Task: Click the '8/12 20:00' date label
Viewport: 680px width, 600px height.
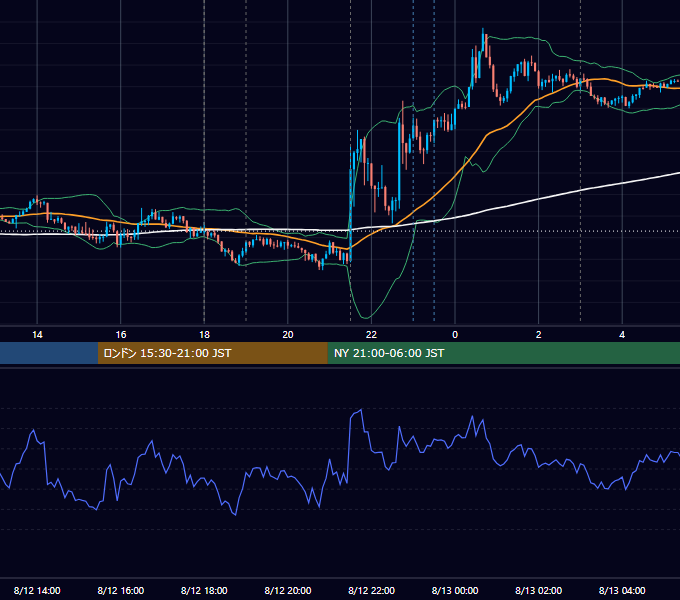Action: 288,590
